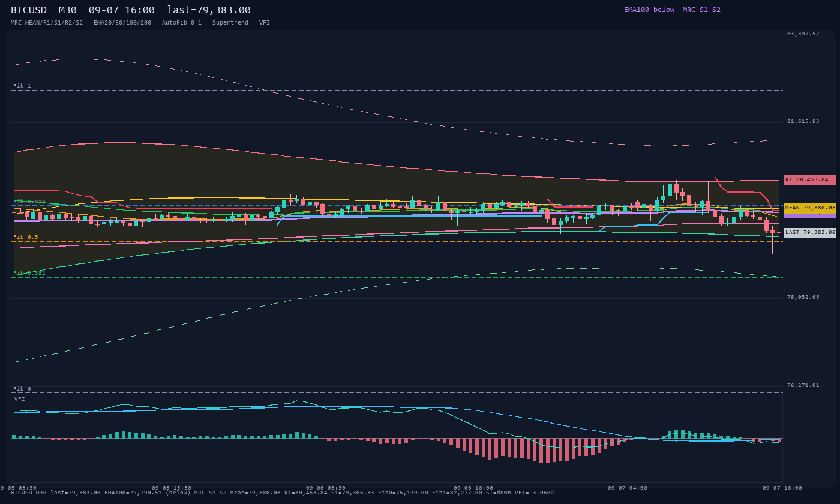Click the 83,397.57 price axis label
This screenshot has height=504, width=840.
803,34
